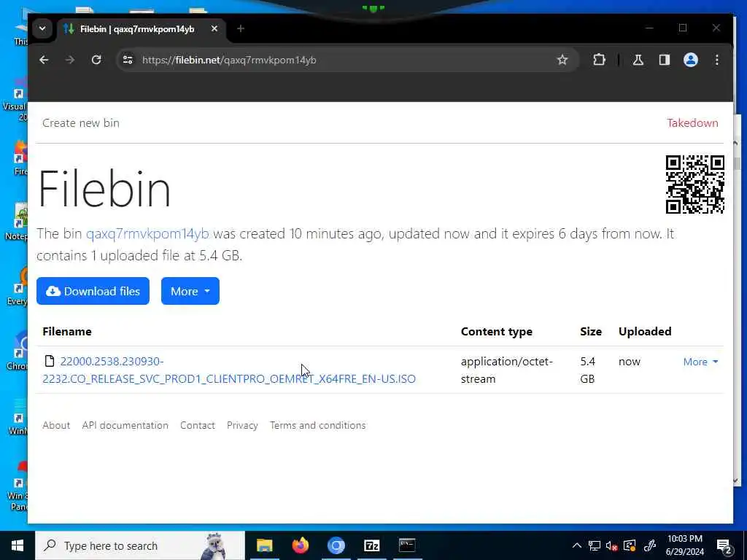
Task: Click the muted volume tray icon
Action: (612, 545)
